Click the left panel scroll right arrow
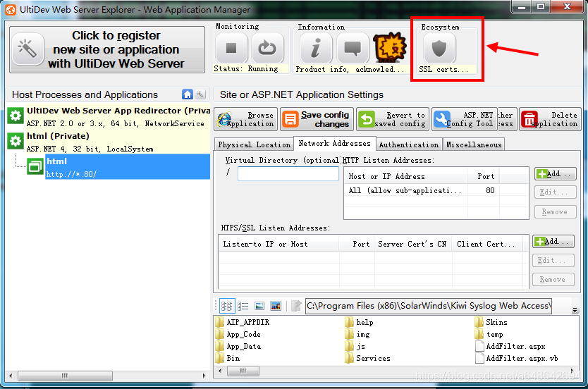This screenshot has width=588, height=389. click(x=204, y=376)
